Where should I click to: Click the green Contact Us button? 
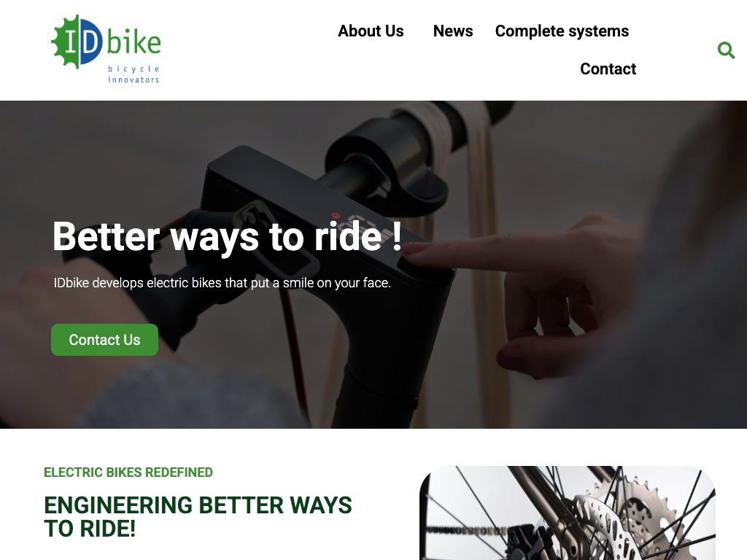(x=104, y=340)
